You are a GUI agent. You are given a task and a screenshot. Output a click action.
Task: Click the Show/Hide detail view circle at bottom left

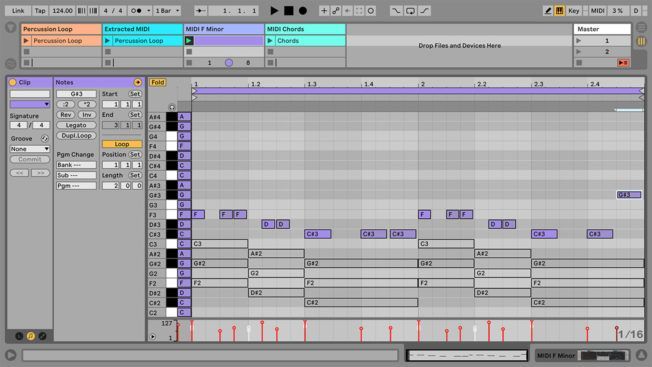click(11, 355)
